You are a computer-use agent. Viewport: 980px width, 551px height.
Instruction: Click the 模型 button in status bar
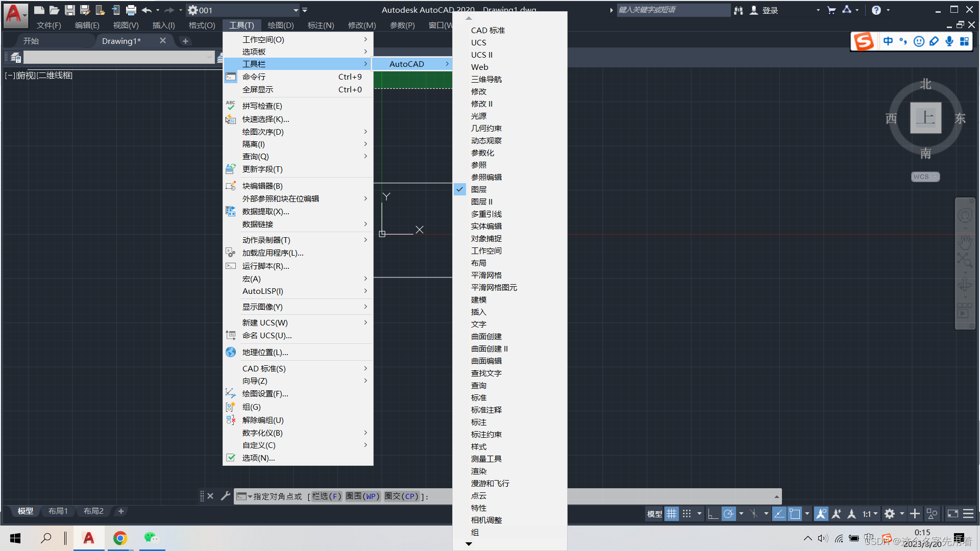coord(655,514)
